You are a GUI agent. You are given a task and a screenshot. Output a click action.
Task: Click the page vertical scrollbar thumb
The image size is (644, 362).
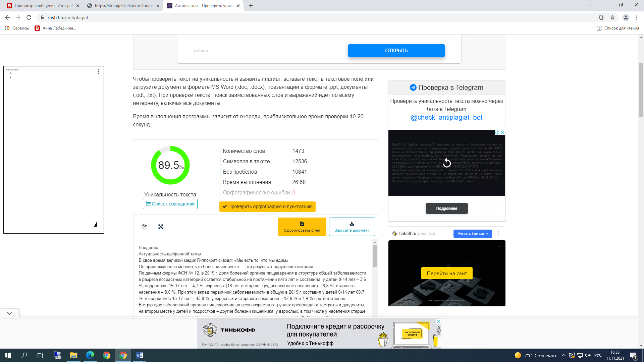[641, 90]
